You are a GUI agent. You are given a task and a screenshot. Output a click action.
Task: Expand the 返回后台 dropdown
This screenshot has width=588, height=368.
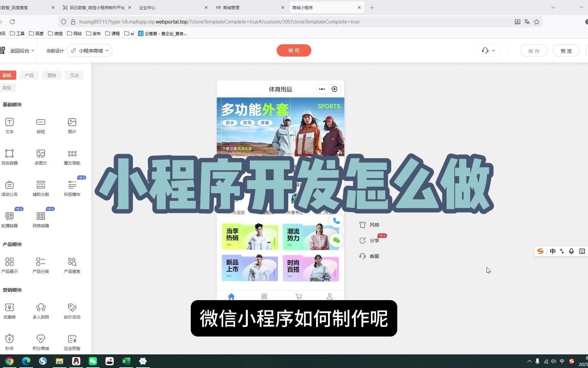(x=22, y=51)
